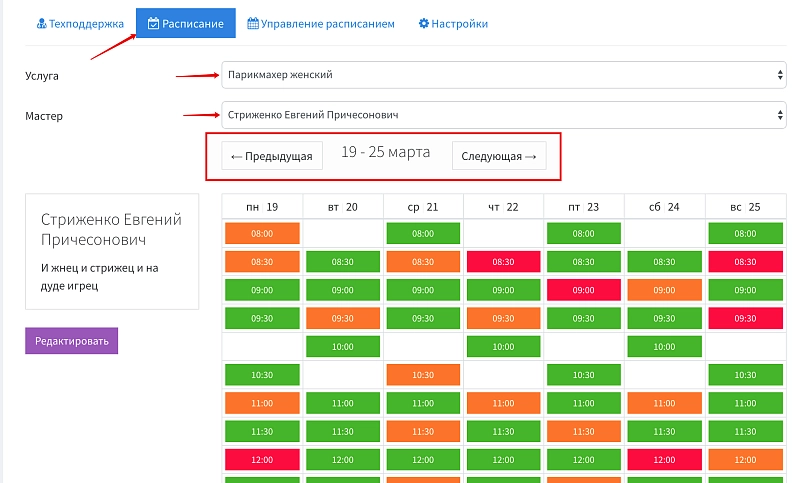This screenshot has height=483, width=800.
Task: Select the orange 08:00 slot on Monday 19
Action: [261, 233]
